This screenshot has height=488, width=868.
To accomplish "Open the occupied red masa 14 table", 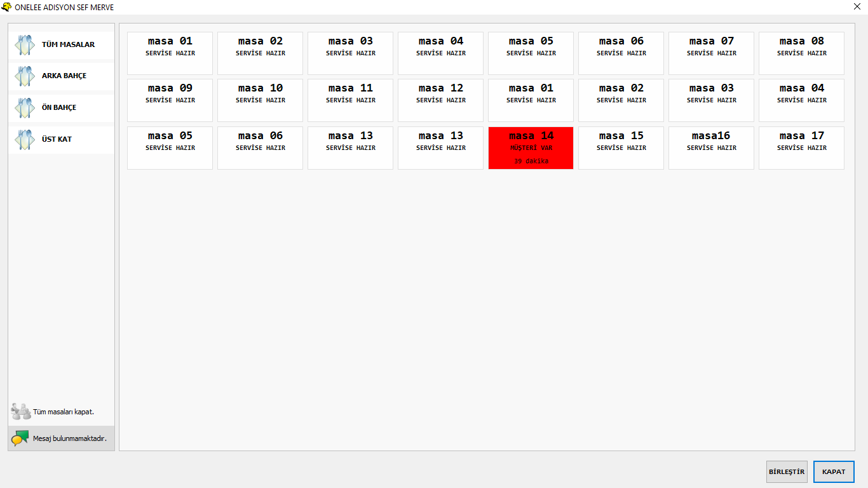I will pos(531,148).
